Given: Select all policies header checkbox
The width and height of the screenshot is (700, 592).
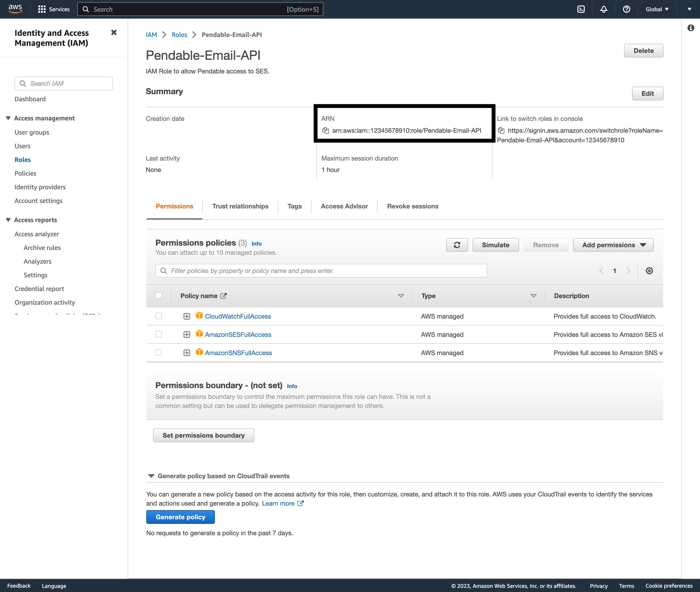Looking at the screenshot, I should point(159,295).
